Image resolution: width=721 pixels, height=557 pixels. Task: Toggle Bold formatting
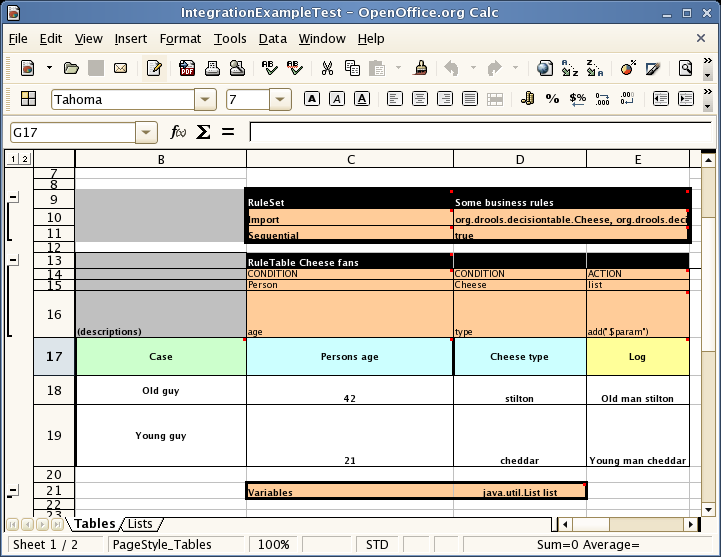pos(312,99)
